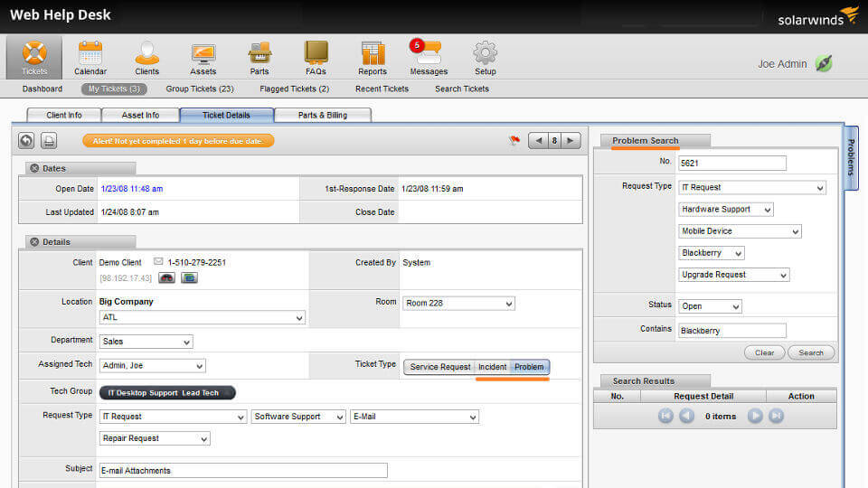Click the Search button in Problem Search
Viewport: 868px width, 488px height.
point(811,352)
